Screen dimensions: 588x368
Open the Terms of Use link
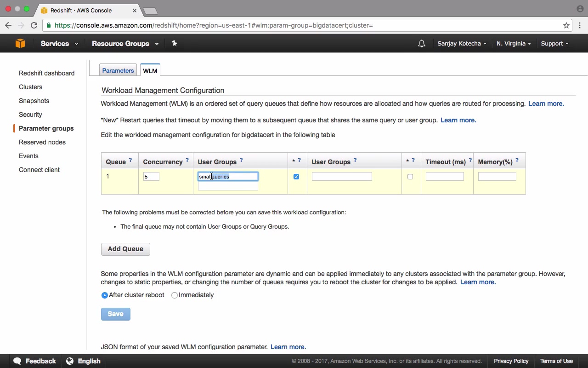pyautogui.click(x=557, y=361)
